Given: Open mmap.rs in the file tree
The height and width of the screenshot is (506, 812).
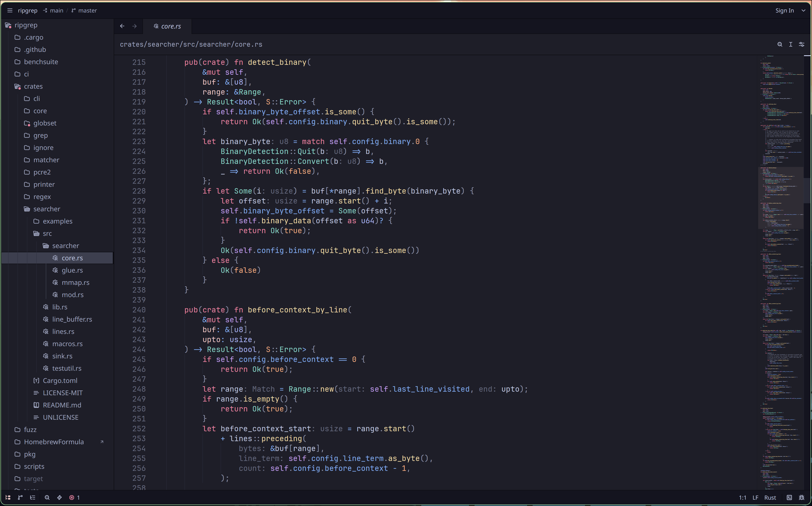Looking at the screenshot, I should [58, 282].
